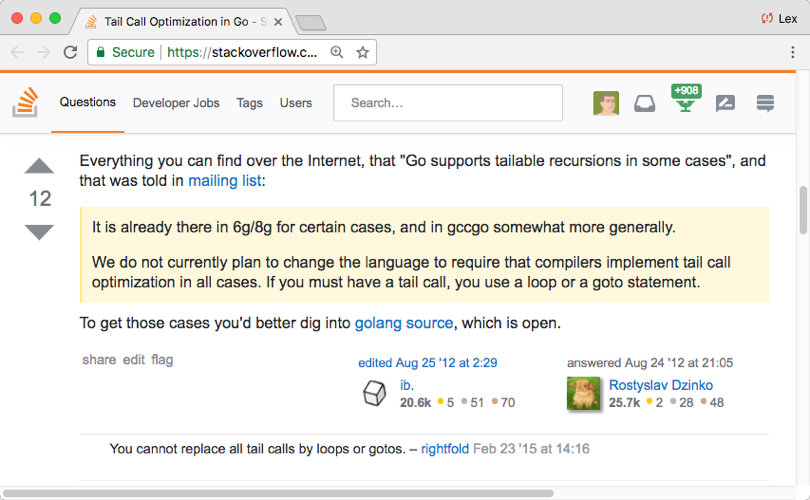Click the user profile avatar in header

pyautogui.click(x=606, y=103)
